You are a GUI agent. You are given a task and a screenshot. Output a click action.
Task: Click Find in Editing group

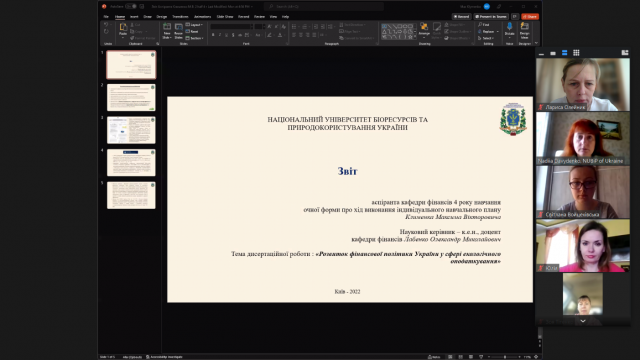pyautogui.click(x=484, y=25)
